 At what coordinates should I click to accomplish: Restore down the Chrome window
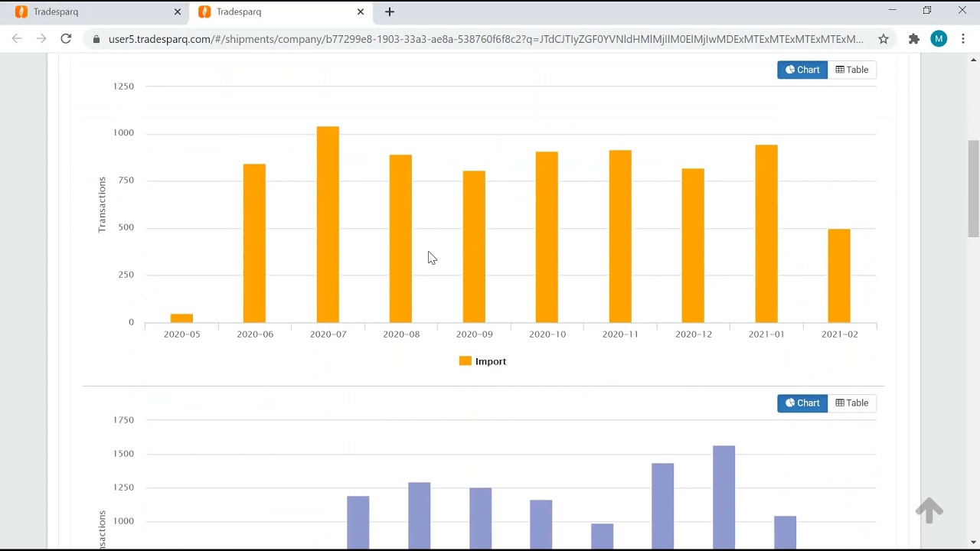click(927, 11)
